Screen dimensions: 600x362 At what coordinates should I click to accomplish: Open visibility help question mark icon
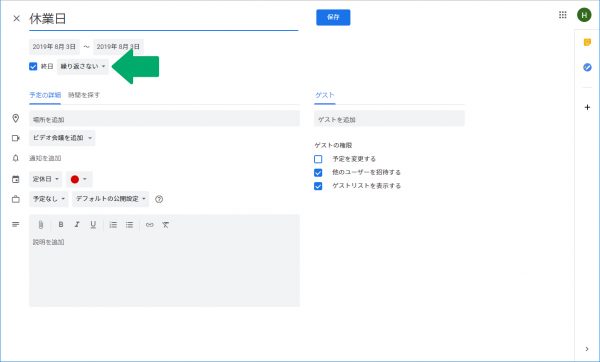click(x=159, y=199)
